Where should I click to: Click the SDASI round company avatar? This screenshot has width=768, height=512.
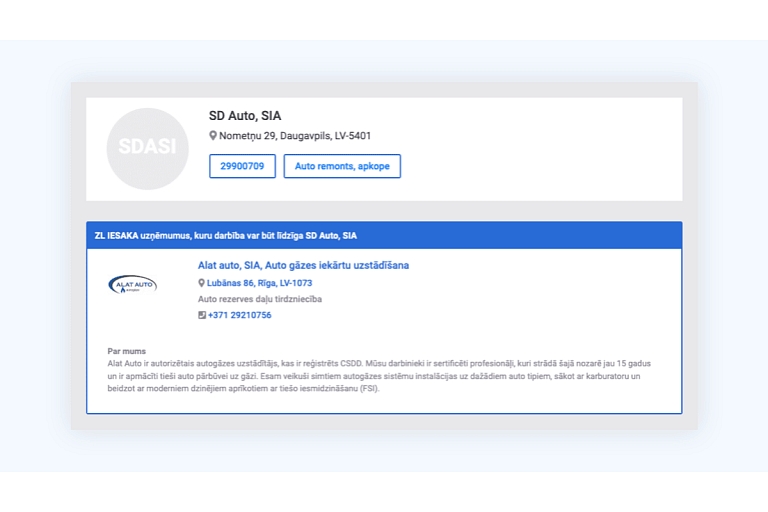click(x=147, y=148)
